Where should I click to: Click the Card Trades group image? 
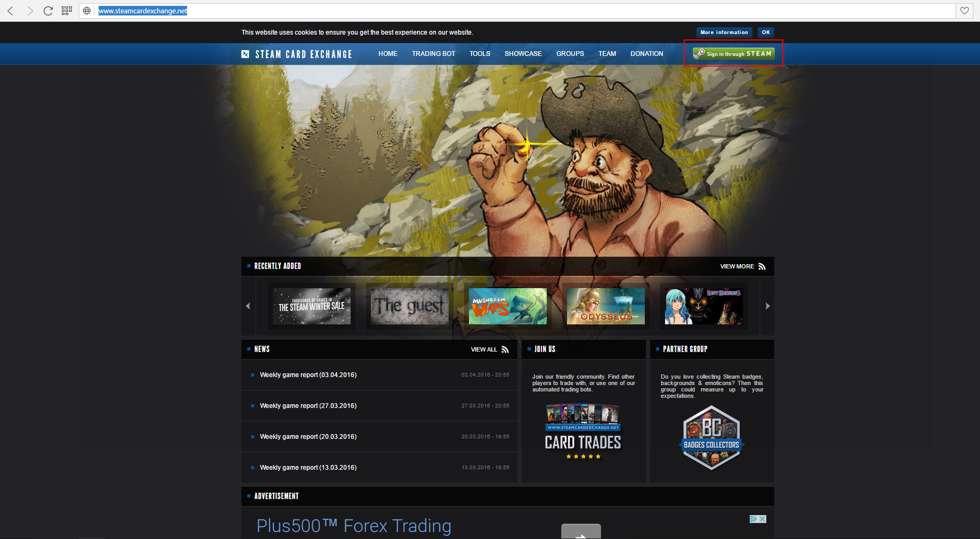(583, 431)
